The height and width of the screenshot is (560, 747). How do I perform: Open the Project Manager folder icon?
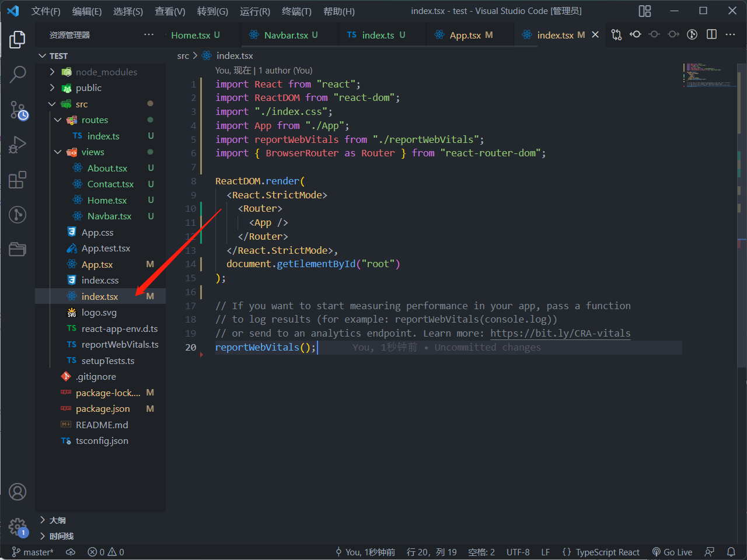[18, 249]
